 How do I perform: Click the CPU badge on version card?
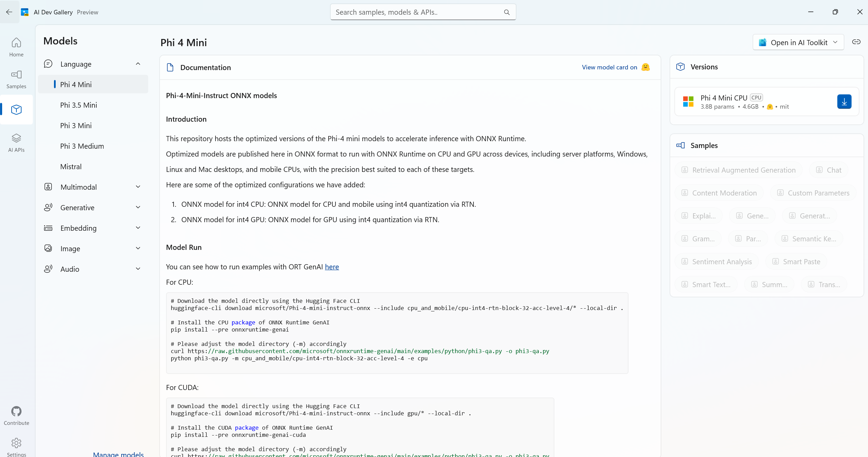[756, 97]
